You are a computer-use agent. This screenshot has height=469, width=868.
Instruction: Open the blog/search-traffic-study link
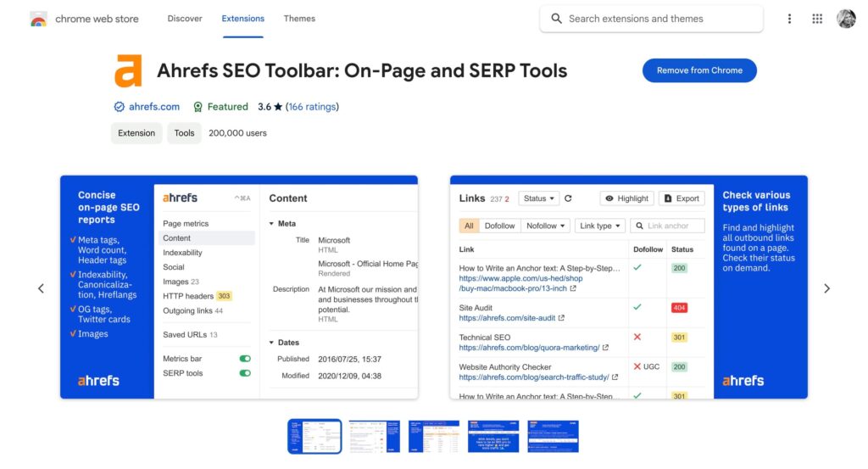(x=534, y=377)
